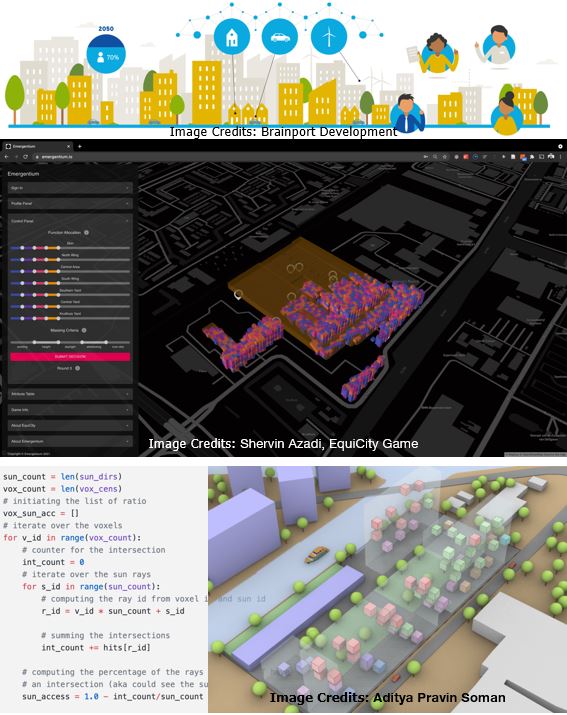Reload the Emergentium page
This screenshot has width=567, height=715.
(26, 157)
